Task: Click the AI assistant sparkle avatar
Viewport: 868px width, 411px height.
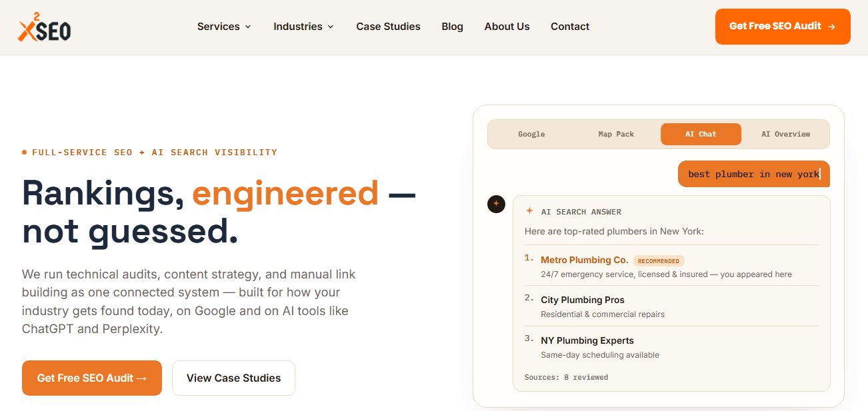Action: click(496, 205)
